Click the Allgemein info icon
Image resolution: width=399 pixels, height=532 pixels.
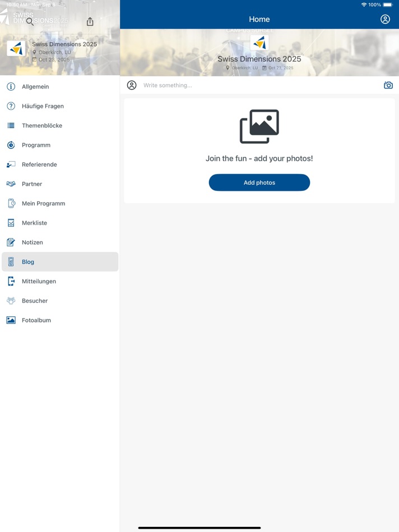(11, 86)
